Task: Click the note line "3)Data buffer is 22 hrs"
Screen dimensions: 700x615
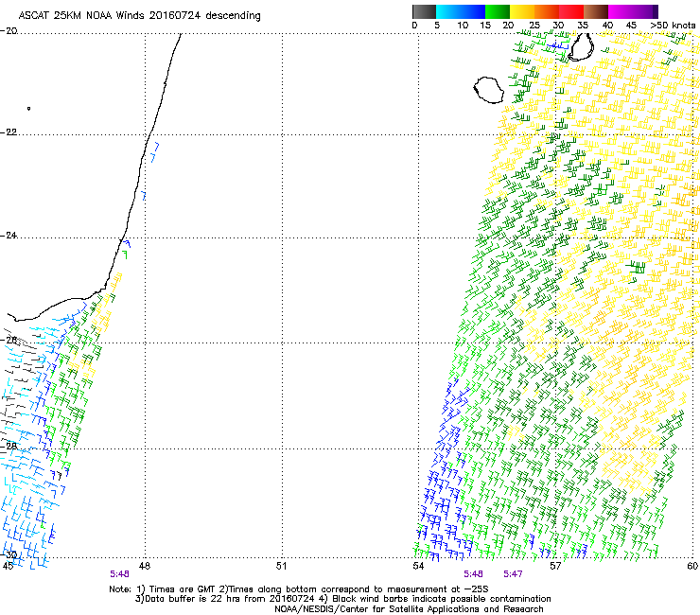Action: pos(343,599)
